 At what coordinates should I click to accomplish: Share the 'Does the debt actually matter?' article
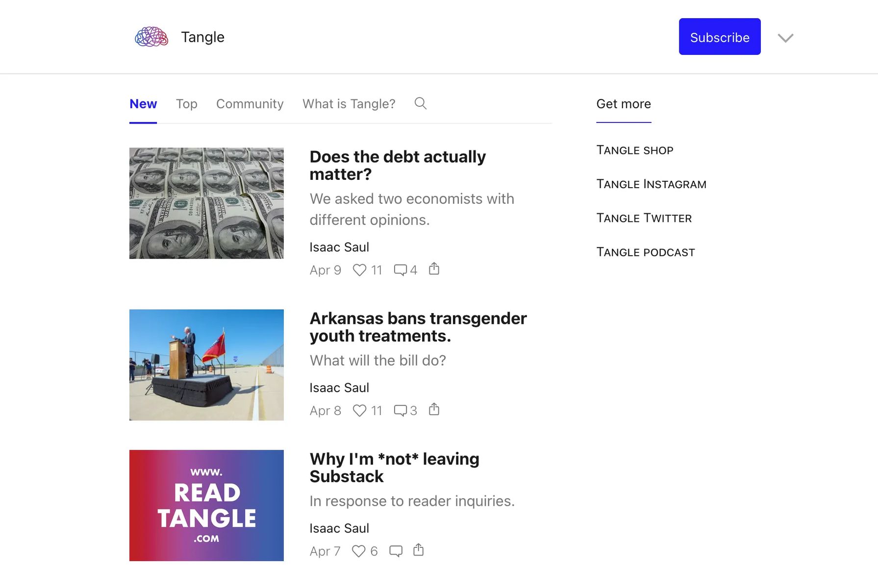click(x=433, y=269)
